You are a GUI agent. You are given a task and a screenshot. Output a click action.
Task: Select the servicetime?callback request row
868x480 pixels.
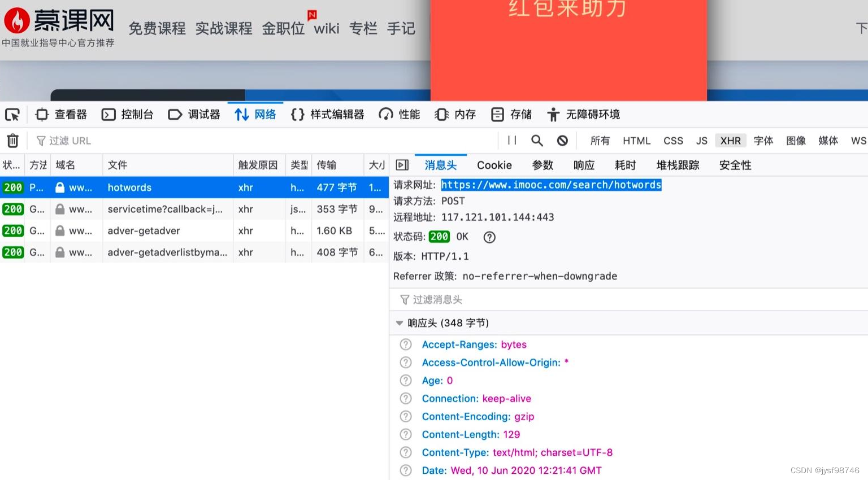(x=194, y=209)
